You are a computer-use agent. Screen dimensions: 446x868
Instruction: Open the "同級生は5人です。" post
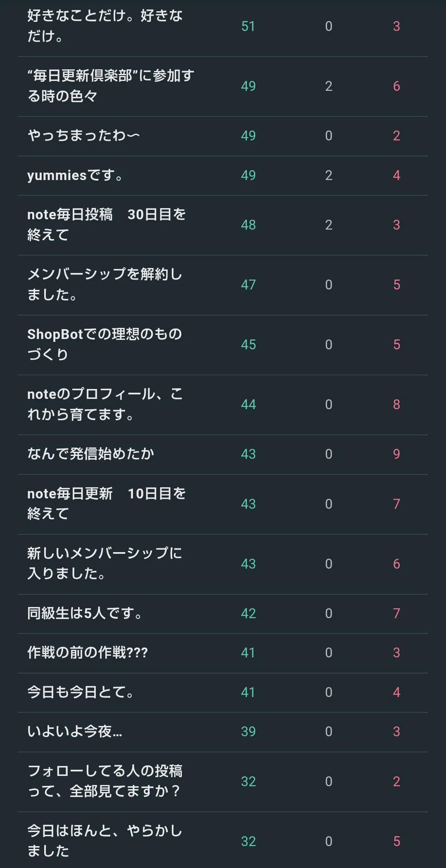pyautogui.click(x=85, y=613)
